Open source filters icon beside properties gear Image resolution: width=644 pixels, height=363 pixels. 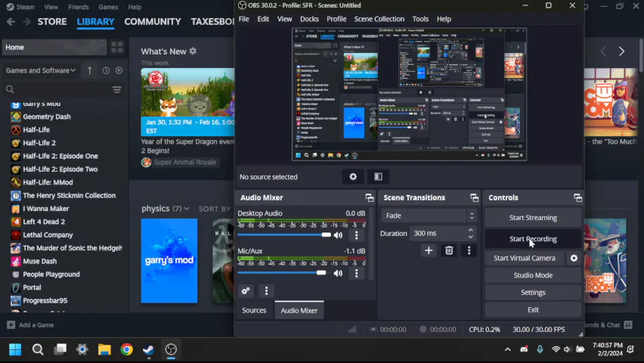(378, 177)
